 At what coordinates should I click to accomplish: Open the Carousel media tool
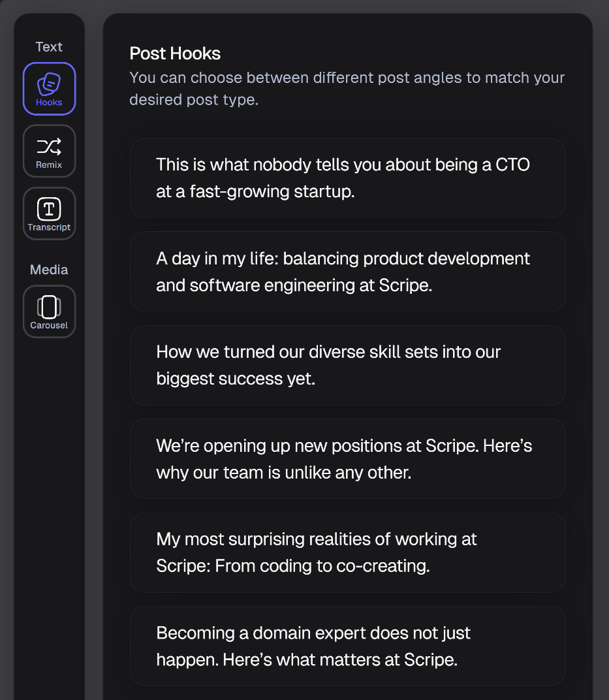(x=49, y=307)
